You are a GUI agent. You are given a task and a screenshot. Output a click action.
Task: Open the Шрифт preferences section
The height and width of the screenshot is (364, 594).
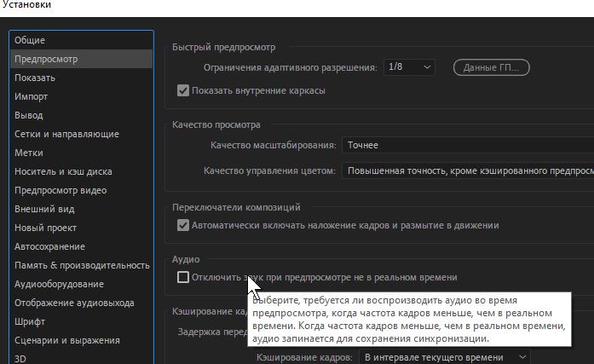click(82, 321)
